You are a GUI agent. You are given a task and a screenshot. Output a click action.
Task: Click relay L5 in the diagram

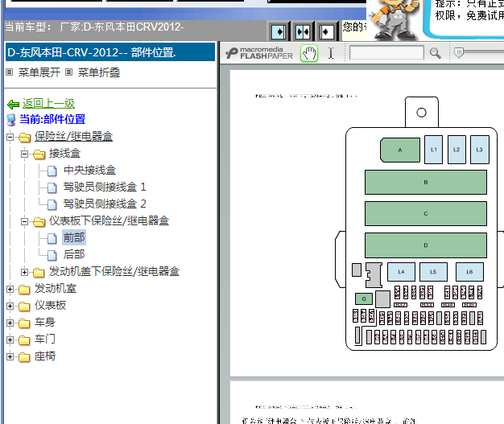point(433,272)
